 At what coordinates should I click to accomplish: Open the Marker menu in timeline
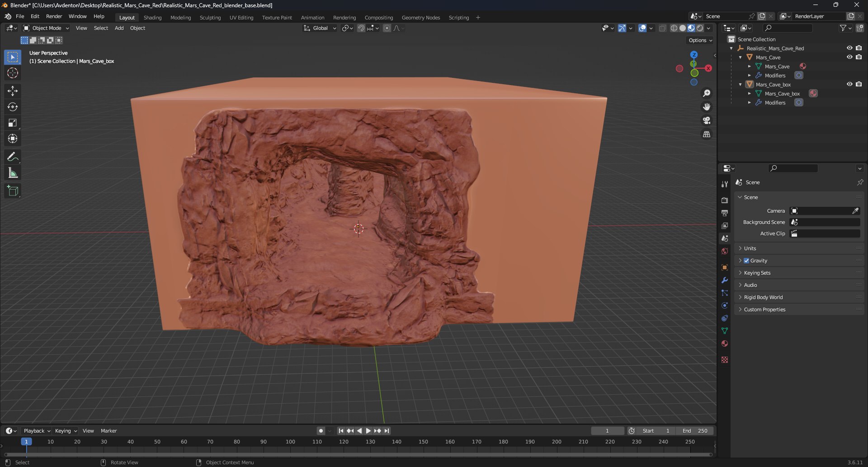[x=108, y=431]
